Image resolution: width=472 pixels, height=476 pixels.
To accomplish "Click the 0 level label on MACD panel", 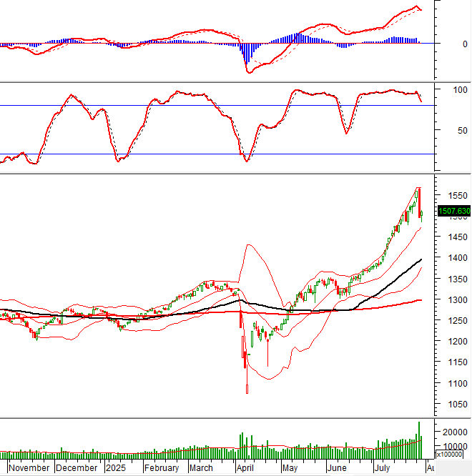I will pos(465,44).
